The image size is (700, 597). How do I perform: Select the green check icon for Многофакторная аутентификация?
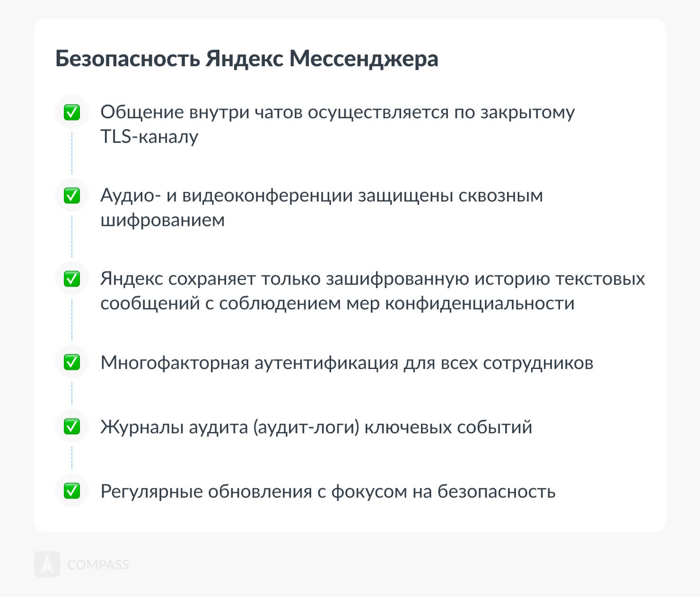[x=72, y=362]
